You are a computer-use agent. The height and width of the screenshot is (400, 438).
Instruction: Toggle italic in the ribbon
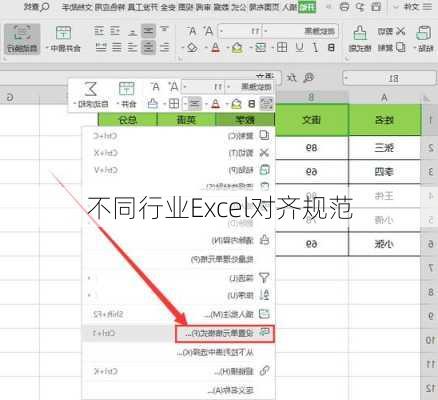tap(315, 48)
